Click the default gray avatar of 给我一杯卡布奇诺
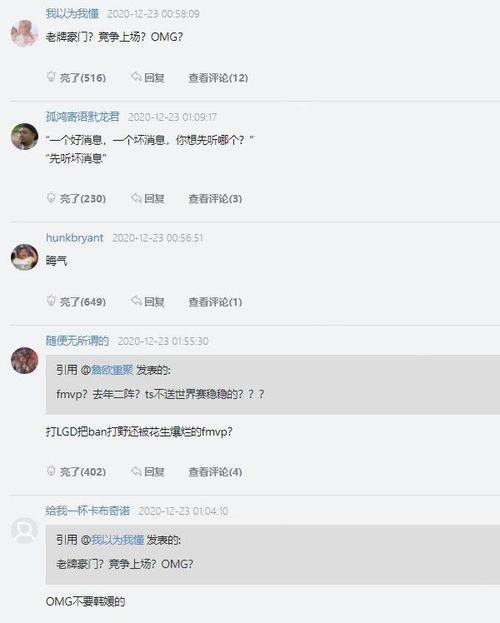 (x=25, y=530)
